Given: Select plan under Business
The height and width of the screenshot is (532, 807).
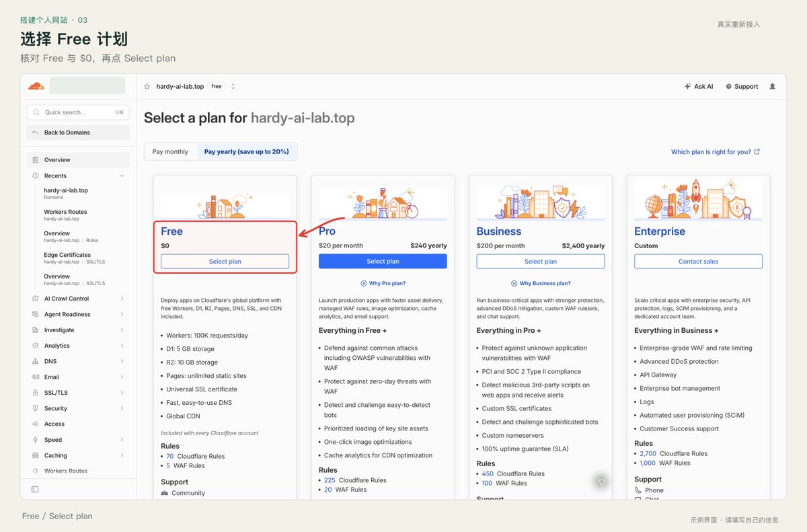Looking at the screenshot, I should click(x=541, y=262).
